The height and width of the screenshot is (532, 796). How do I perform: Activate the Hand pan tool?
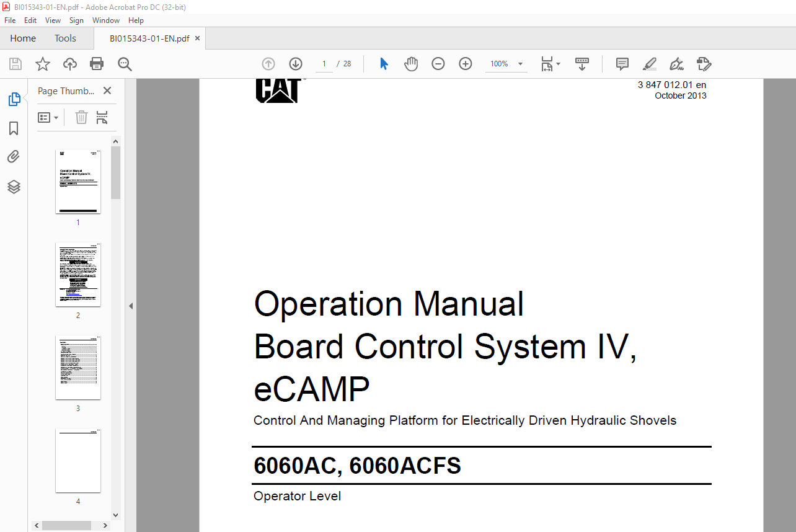coord(411,64)
